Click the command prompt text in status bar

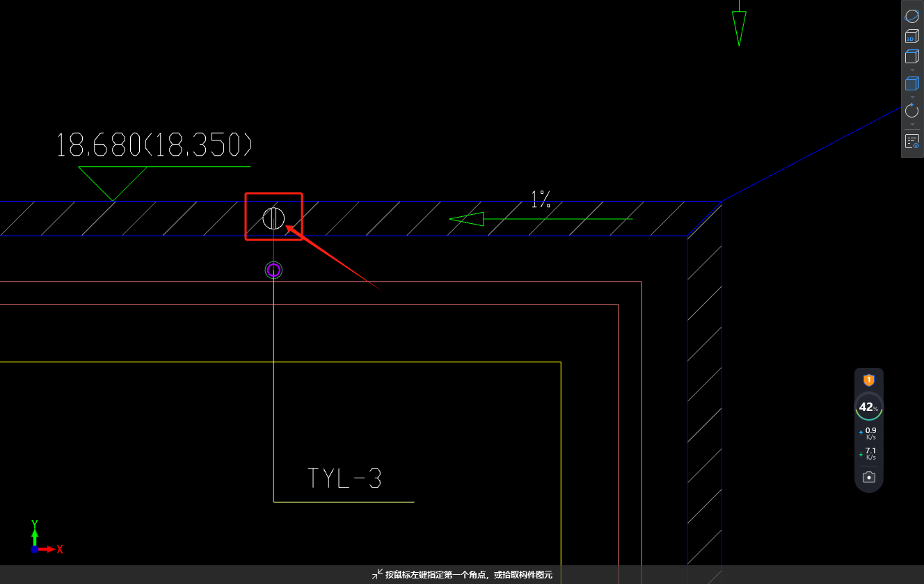pyautogui.click(x=469, y=575)
